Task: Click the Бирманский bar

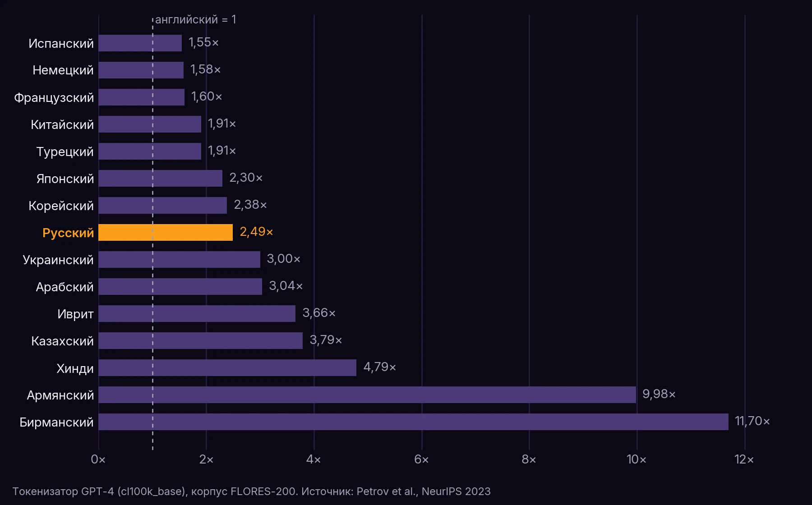Action: [414, 422]
